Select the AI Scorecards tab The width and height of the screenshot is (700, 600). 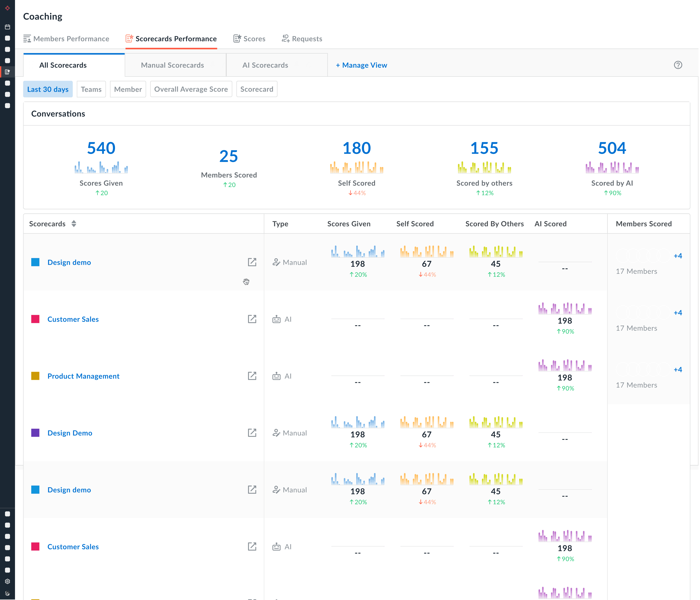(265, 65)
